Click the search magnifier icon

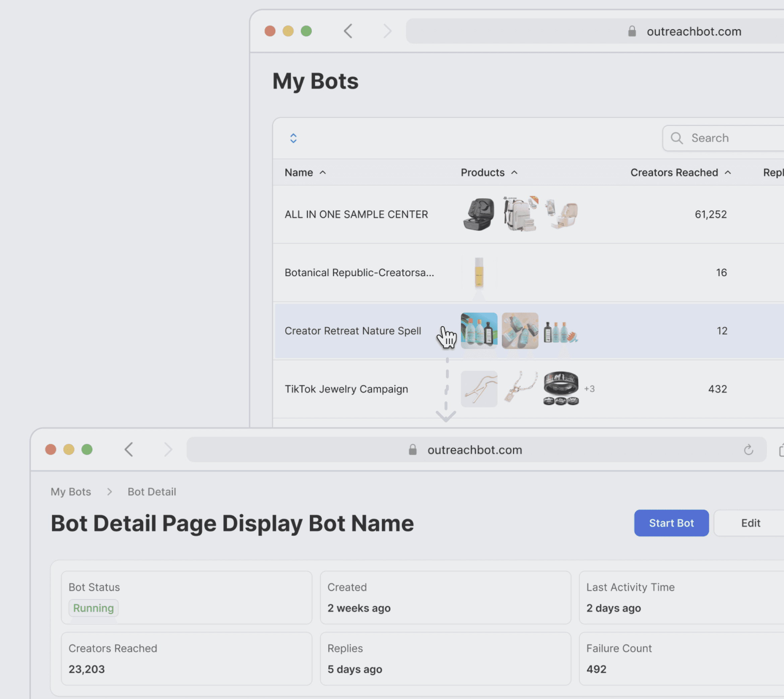coord(676,138)
